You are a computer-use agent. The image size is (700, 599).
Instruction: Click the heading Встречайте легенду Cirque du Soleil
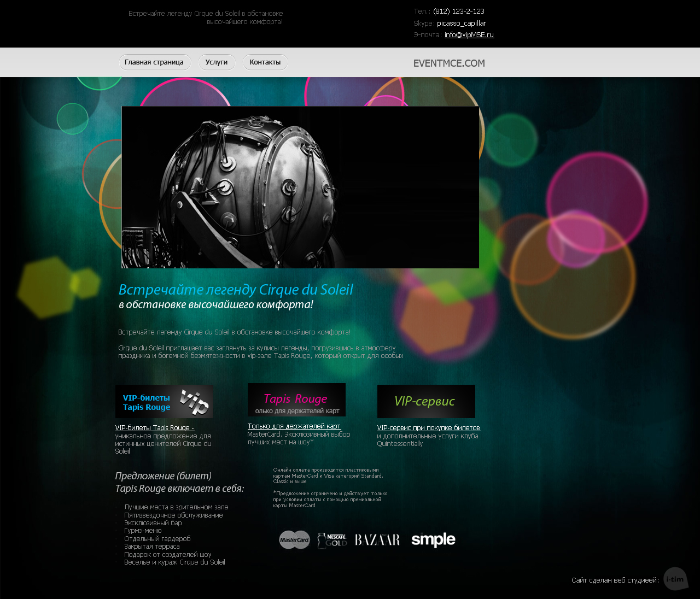[x=236, y=290]
